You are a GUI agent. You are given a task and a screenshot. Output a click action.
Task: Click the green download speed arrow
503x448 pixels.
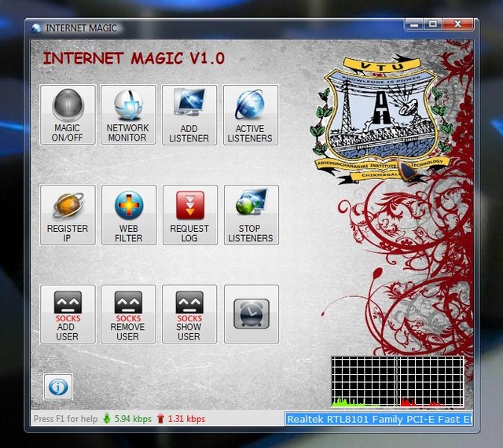click(x=107, y=419)
